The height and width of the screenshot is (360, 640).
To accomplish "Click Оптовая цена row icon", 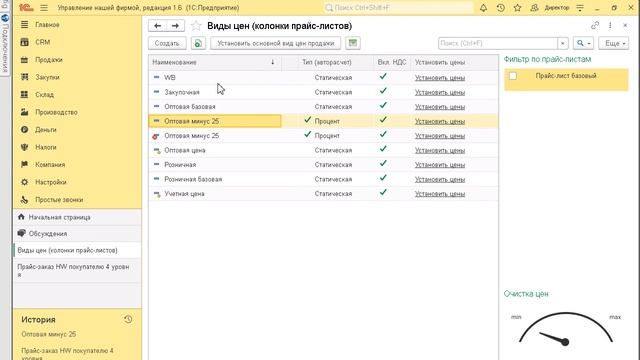I will 157,151.
